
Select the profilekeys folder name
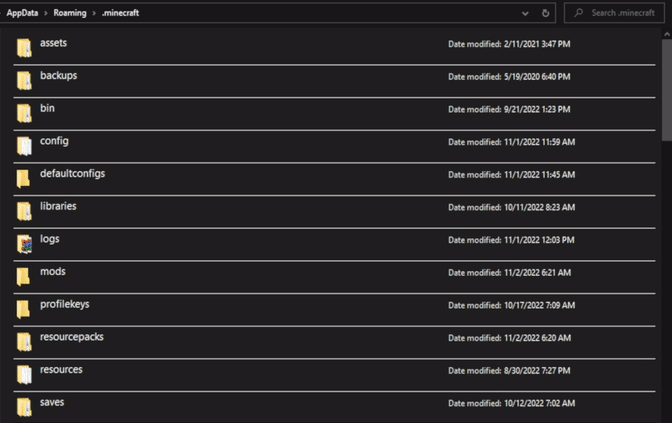64,304
